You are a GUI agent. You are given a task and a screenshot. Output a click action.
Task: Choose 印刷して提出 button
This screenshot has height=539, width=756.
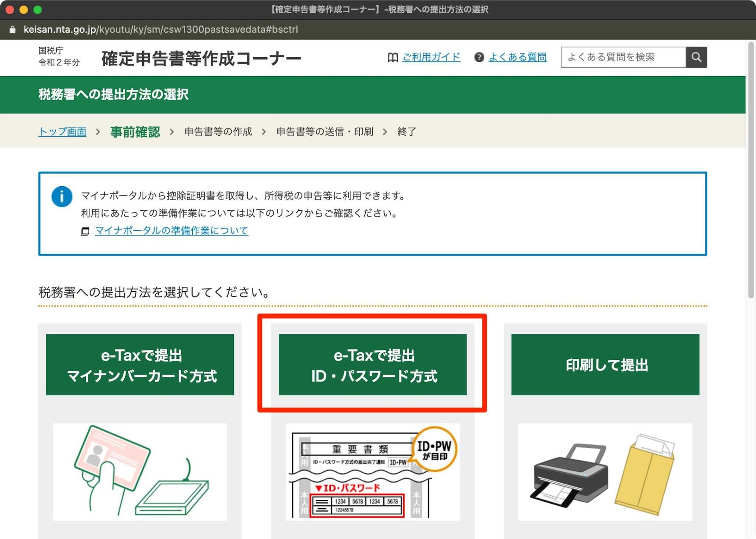pyautogui.click(x=605, y=365)
